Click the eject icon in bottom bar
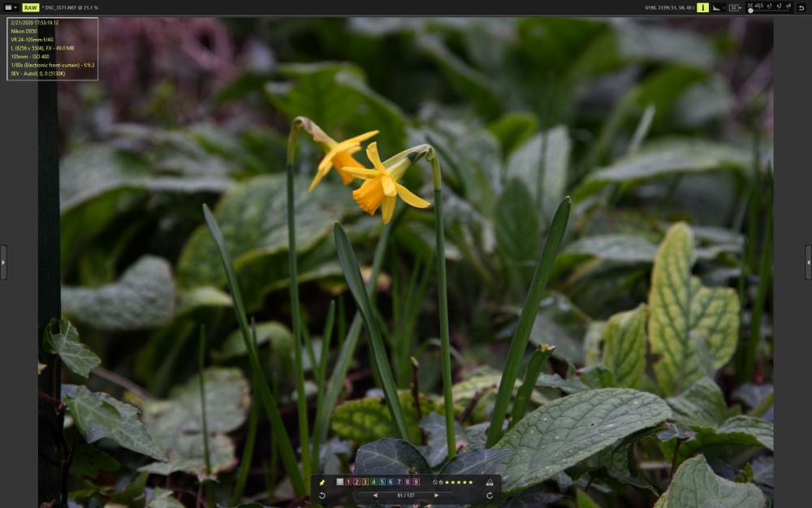The height and width of the screenshot is (508, 812). pos(490,483)
